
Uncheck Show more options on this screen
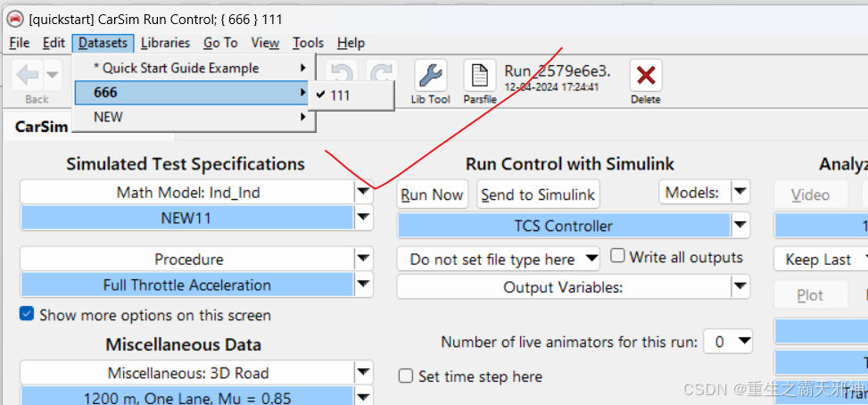click(27, 314)
